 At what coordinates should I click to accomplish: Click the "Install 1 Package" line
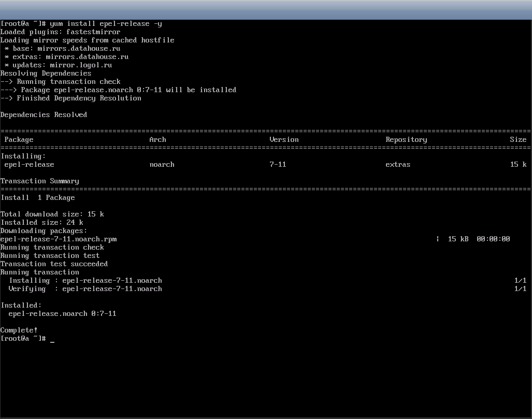pyautogui.click(x=38, y=198)
